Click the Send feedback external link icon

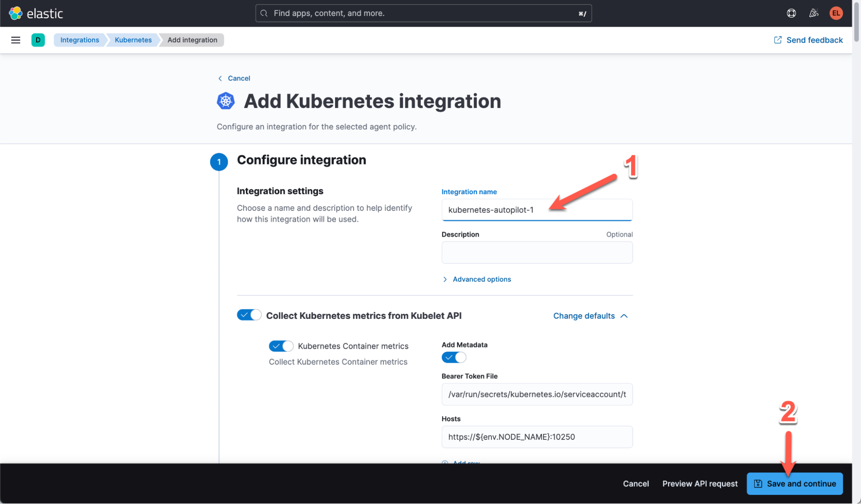point(778,40)
